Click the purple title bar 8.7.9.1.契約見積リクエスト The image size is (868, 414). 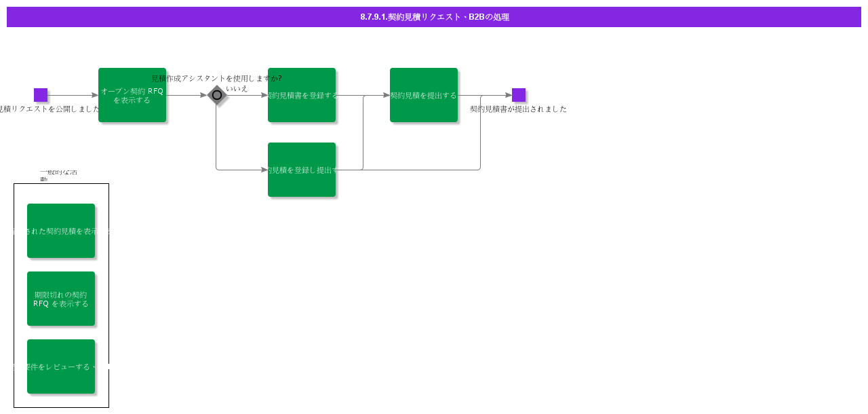434,17
